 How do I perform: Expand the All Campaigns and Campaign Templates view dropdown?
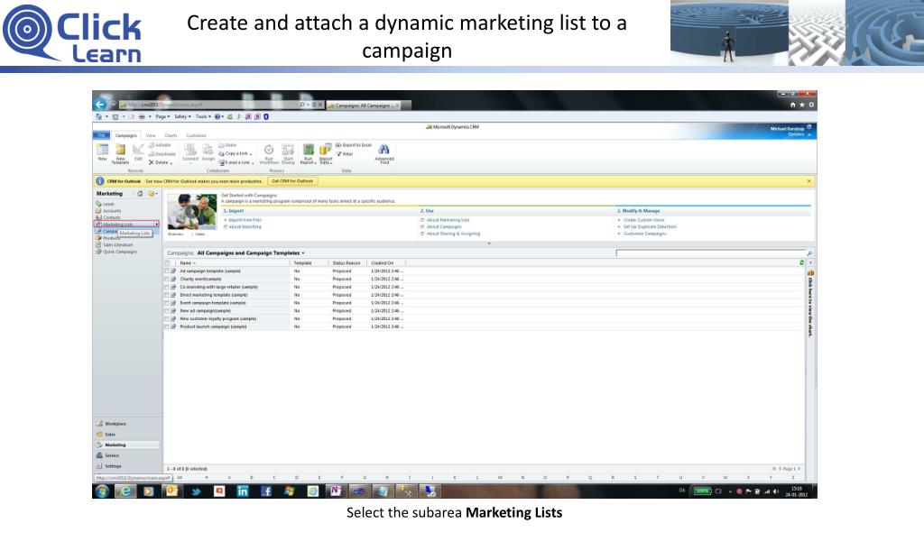coord(303,253)
